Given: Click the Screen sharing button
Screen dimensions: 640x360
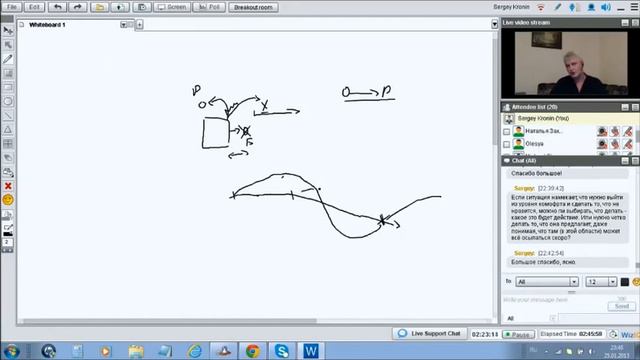Looking at the screenshot, I should coord(172,7).
